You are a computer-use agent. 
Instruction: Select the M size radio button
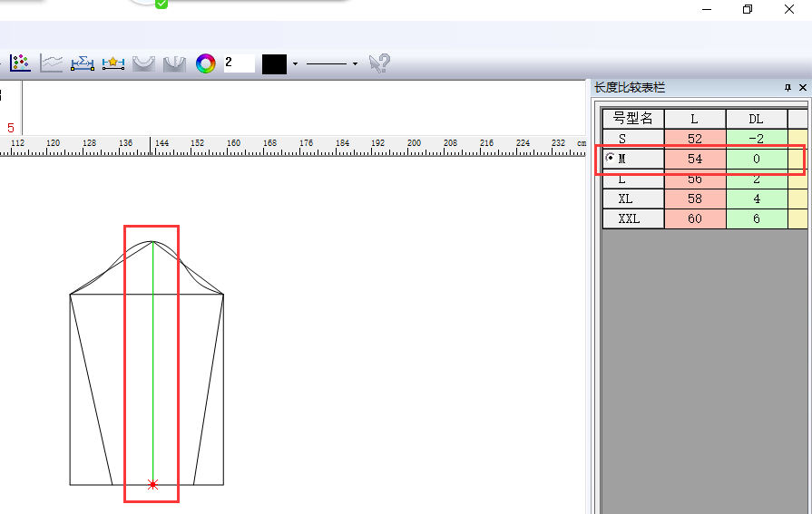[x=611, y=158]
